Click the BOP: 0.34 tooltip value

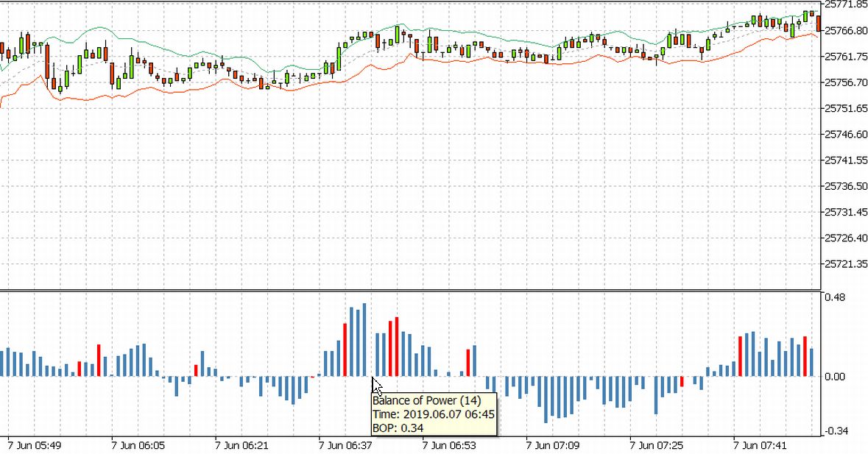(398, 428)
